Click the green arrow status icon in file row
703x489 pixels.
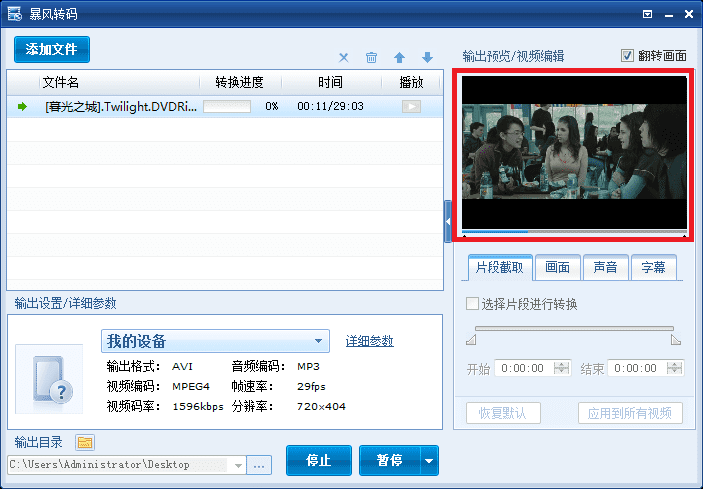22,107
